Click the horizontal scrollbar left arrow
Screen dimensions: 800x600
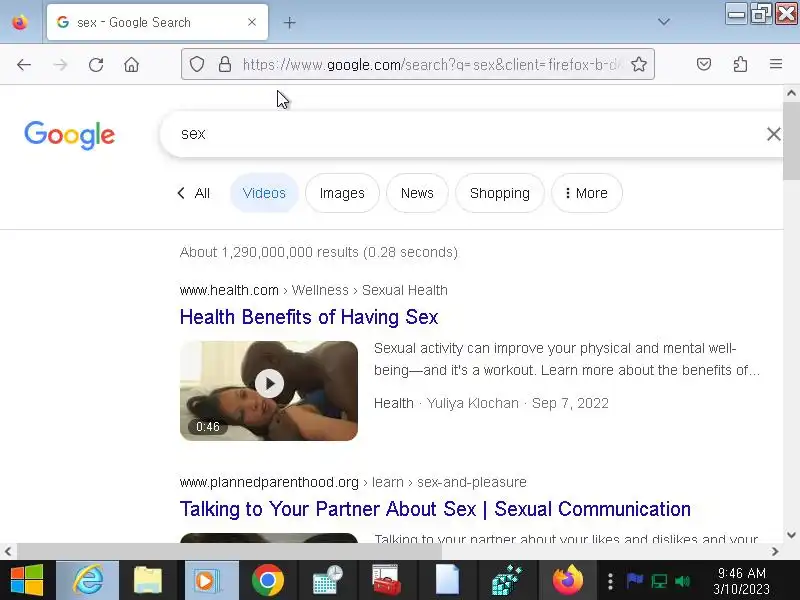click(x=8, y=552)
